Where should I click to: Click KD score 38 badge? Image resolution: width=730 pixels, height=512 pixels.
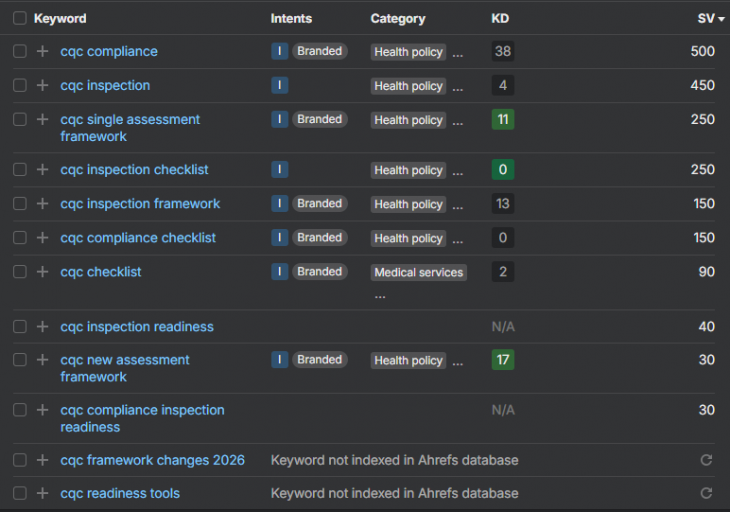point(503,51)
